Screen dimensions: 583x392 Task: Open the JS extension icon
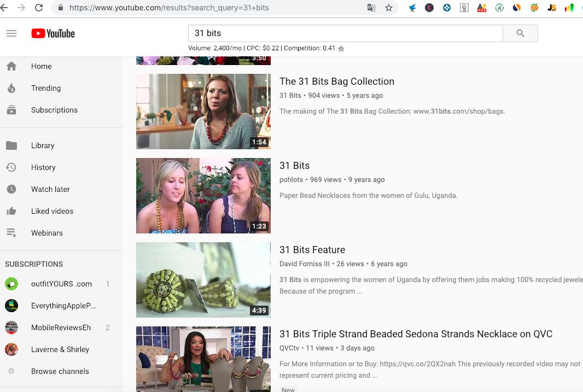tap(552, 8)
